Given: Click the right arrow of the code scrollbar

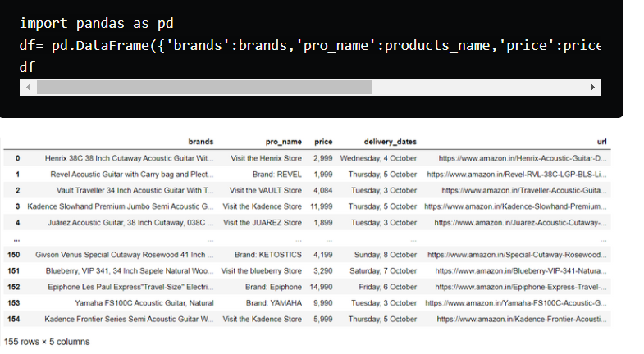Looking at the screenshot, I should click(x=593, y=88).
